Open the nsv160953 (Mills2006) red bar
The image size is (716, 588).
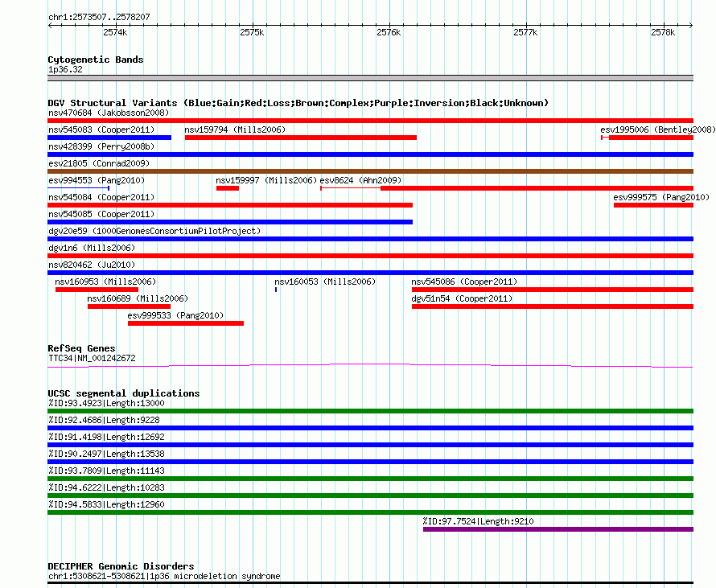click(97, 290)
